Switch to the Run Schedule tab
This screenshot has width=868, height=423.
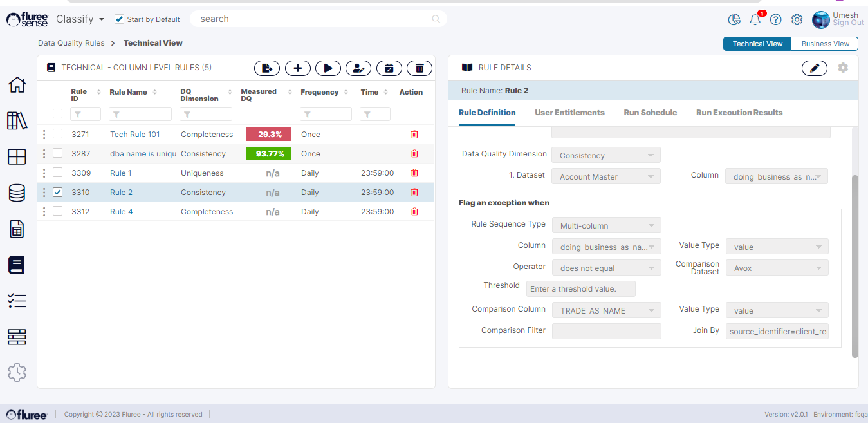pos(650,113)
